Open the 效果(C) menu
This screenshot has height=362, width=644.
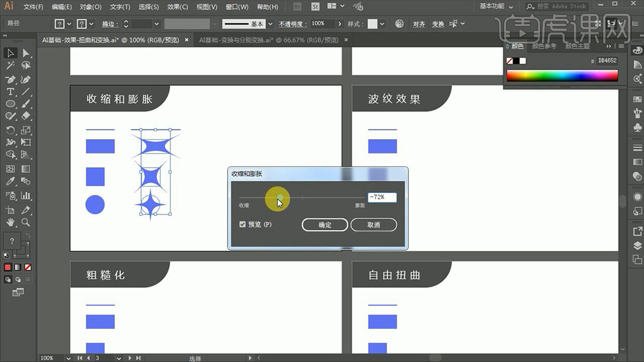pos(177,7)
